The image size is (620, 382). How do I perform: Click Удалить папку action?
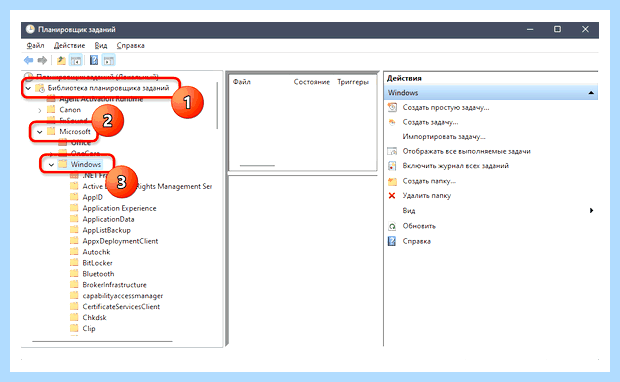pos(427,195)
